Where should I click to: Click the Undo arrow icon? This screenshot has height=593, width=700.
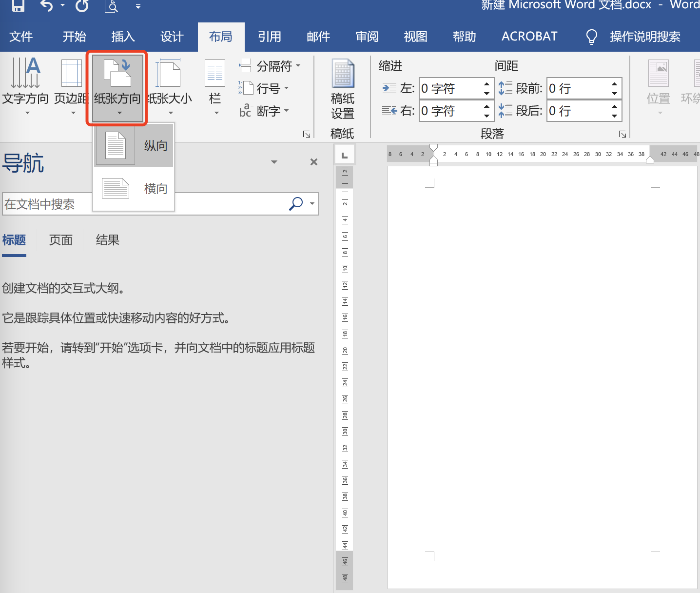click(46, 5)
